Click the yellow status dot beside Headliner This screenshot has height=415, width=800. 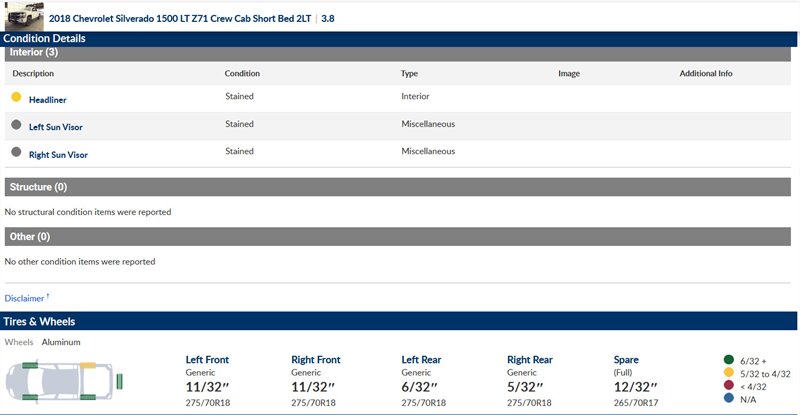(16, 98)
